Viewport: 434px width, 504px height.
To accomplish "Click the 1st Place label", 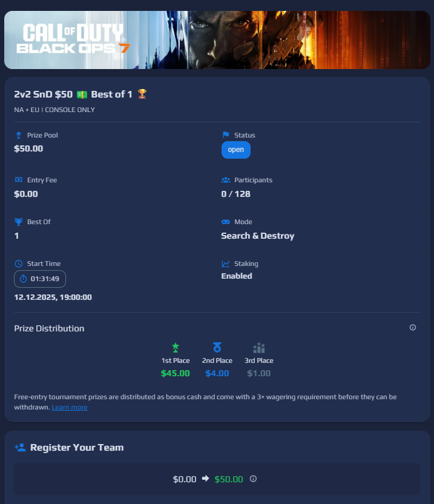I will tap(176, 360).
